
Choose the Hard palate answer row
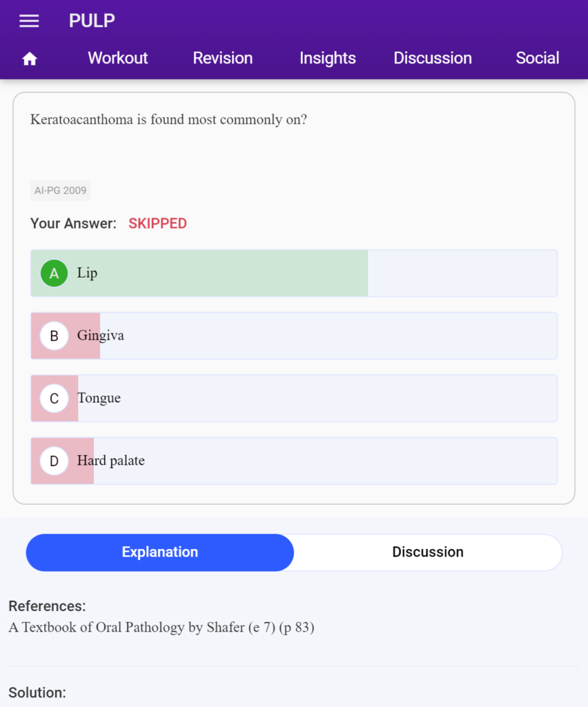pos(294,461)
